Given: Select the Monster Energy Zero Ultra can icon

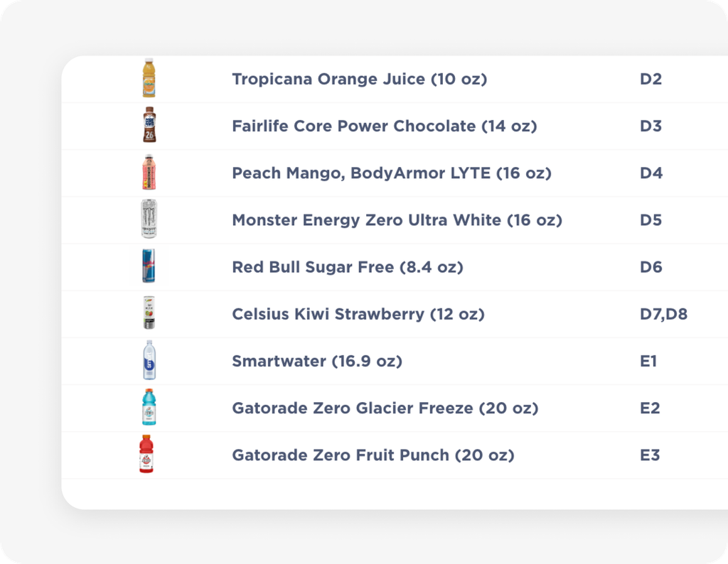Looking at the screenshot, I should point(149,219).
